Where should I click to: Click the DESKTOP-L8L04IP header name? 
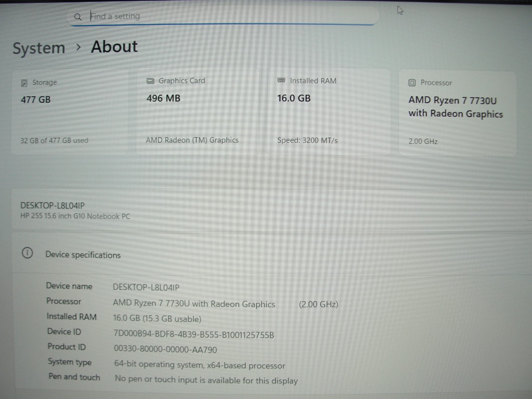click(53, 205)
